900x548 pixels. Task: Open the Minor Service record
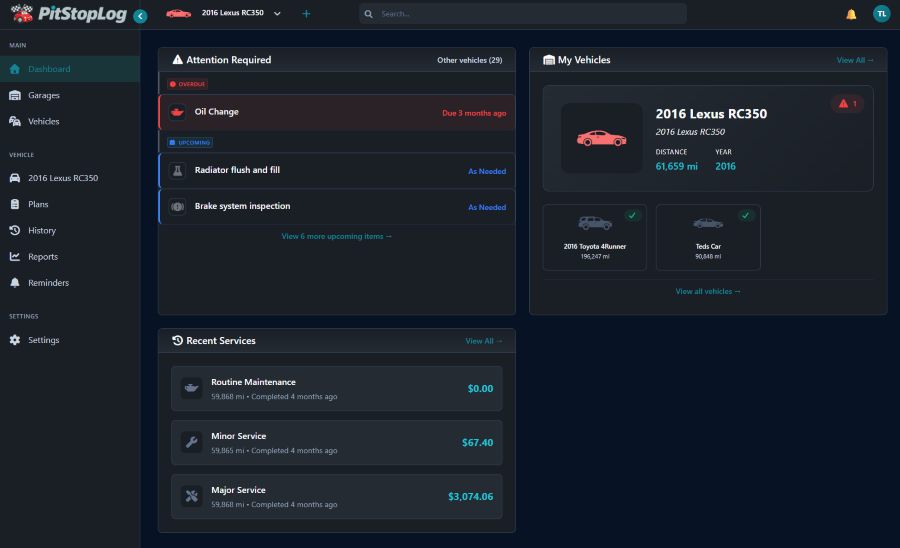(x=336, y=442)
